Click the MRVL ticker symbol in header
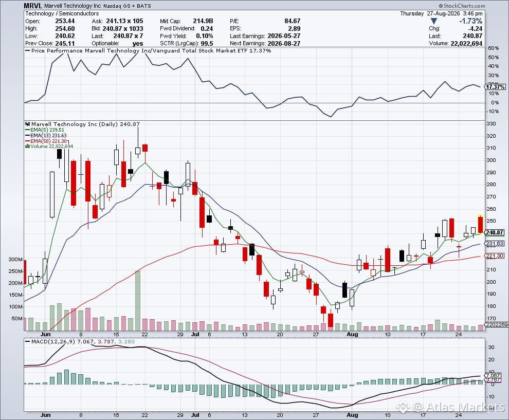Screen dimensions: 509x420 (x=33, y=6)
